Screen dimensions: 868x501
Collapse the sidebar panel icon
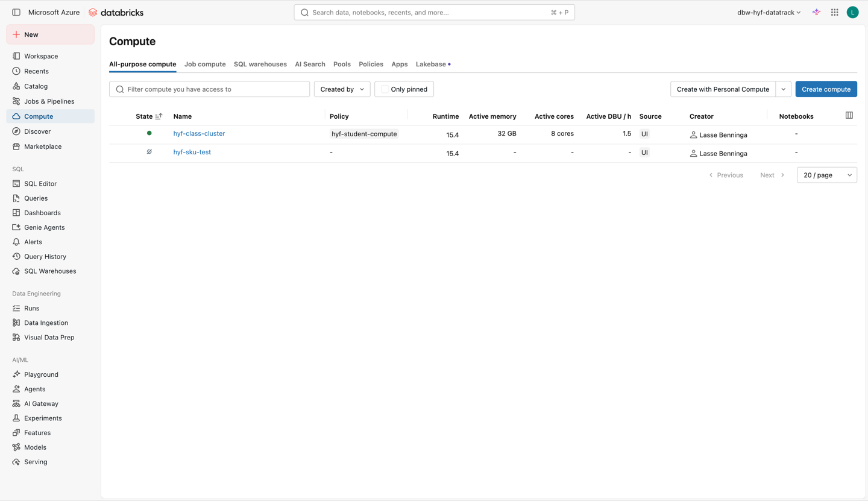16,12
